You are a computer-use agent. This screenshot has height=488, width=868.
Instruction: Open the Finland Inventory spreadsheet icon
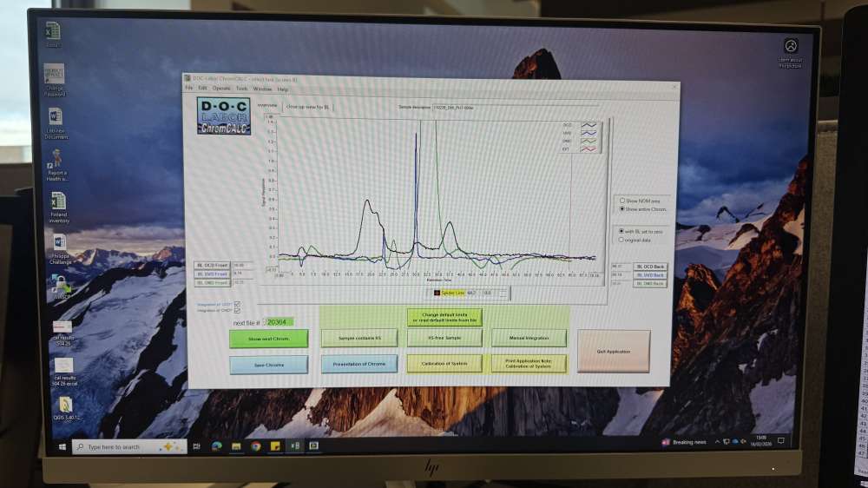(59, 208)
